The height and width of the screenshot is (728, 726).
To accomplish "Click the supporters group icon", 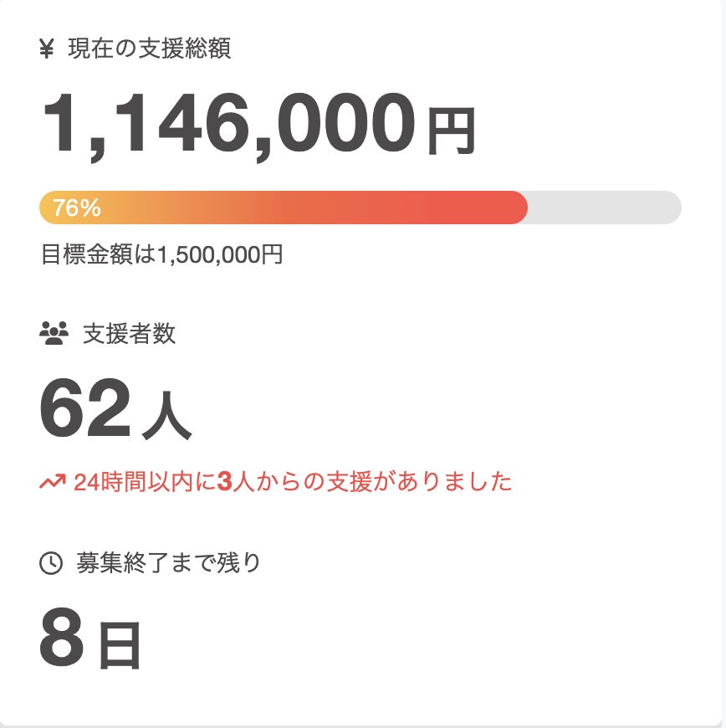I will 54,334.
